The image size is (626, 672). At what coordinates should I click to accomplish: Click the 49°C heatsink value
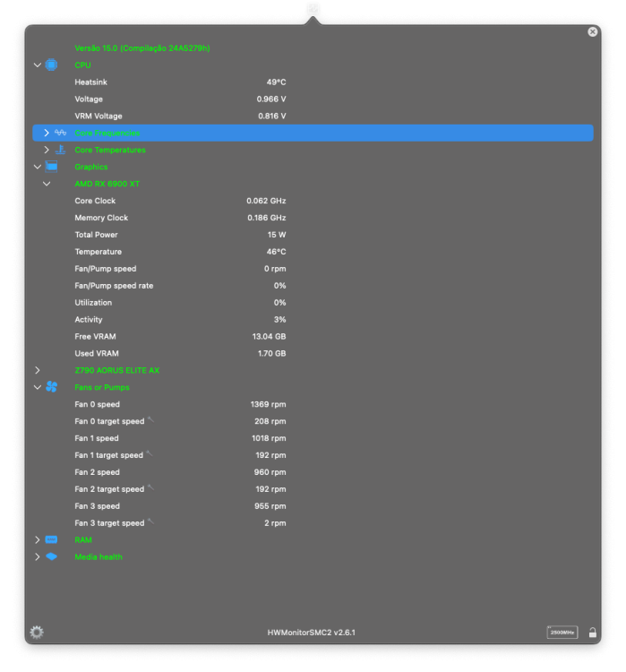[x=276, y=82]
